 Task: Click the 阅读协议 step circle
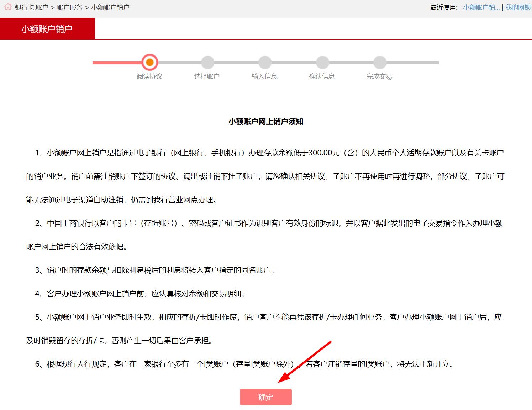tap(150, 62)
